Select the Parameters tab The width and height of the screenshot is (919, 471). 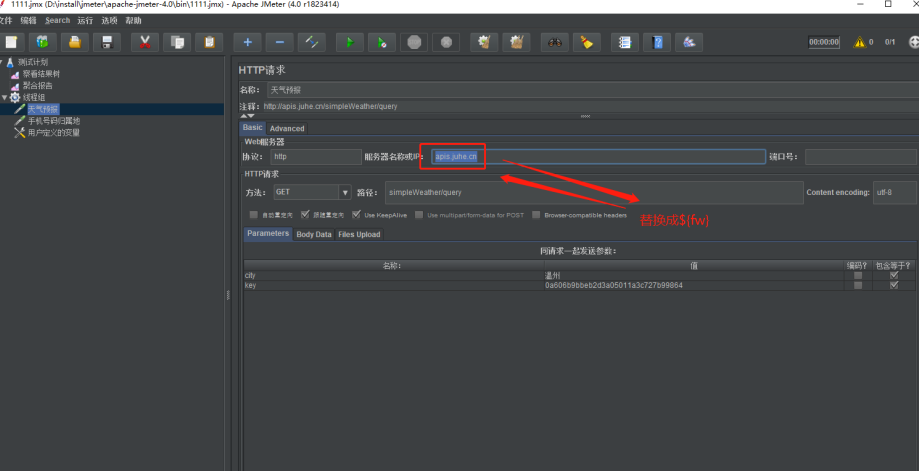point(268,234)
